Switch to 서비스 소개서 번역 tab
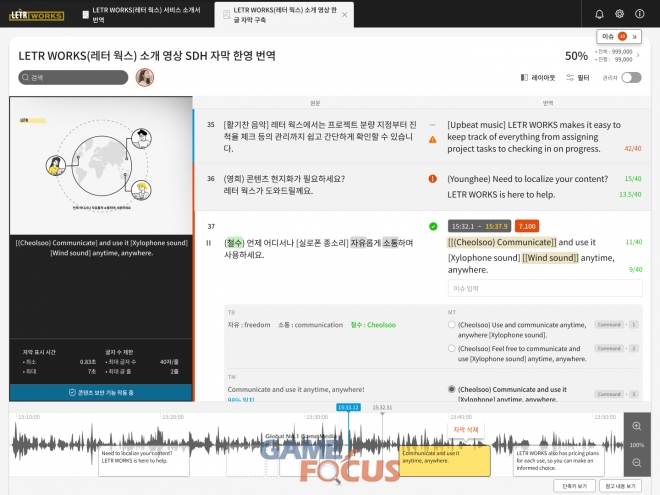 (141, 15)
